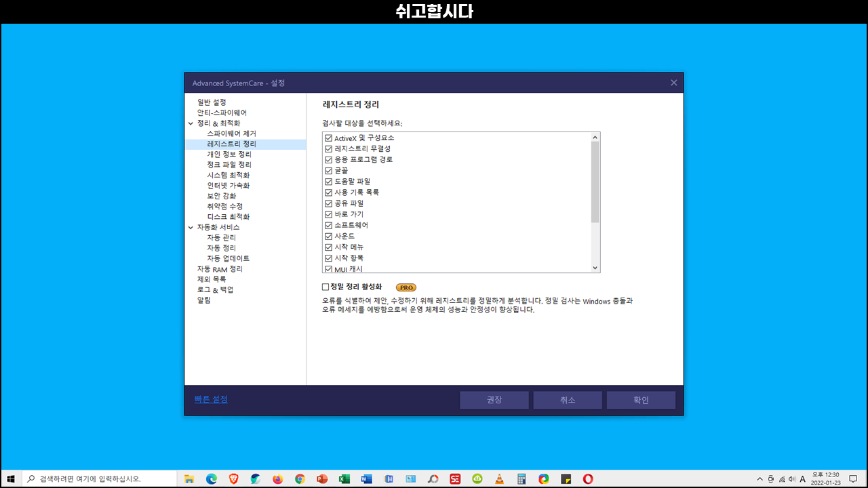Click the volume icon in system tray
Screen dimensions: 868x488
click(792, 479)
